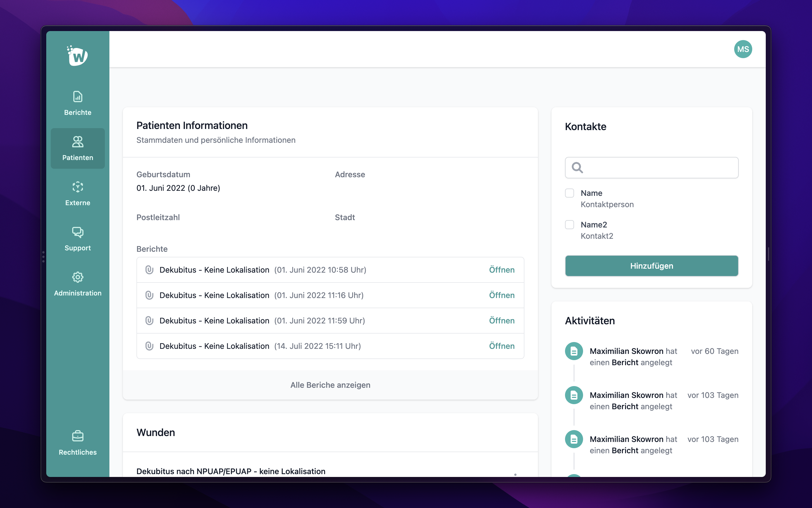
Task: Open Support chat bubbles icon
Action: [x=78, y=232]
